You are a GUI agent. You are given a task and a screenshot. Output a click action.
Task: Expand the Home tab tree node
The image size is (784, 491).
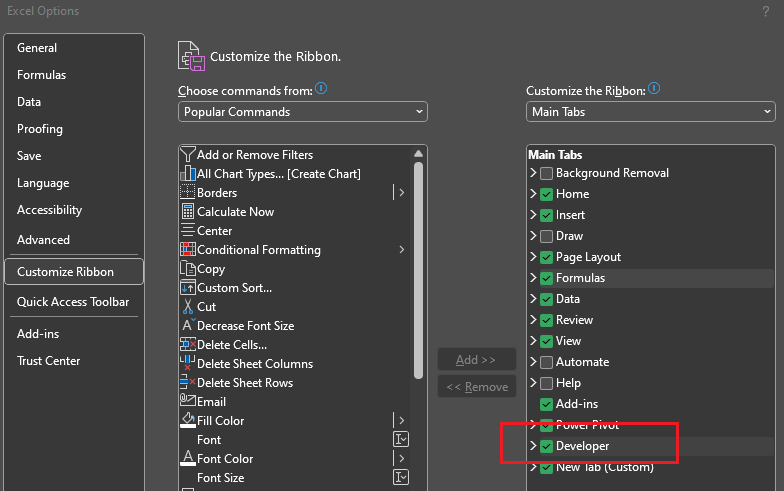533,194
